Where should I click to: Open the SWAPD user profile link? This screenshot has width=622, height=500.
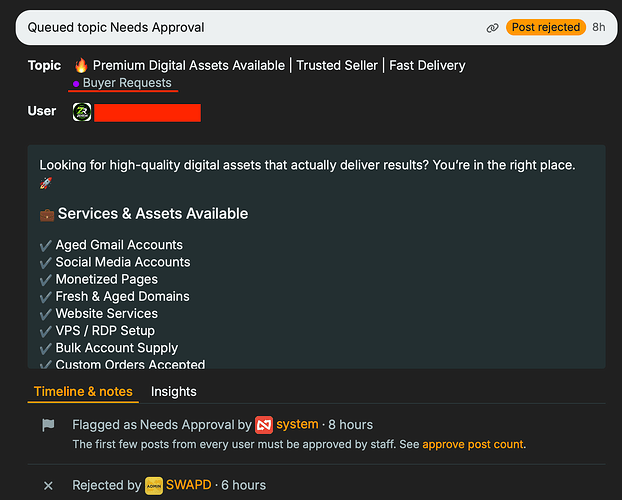pyautogui.click(x=188, y=485)
